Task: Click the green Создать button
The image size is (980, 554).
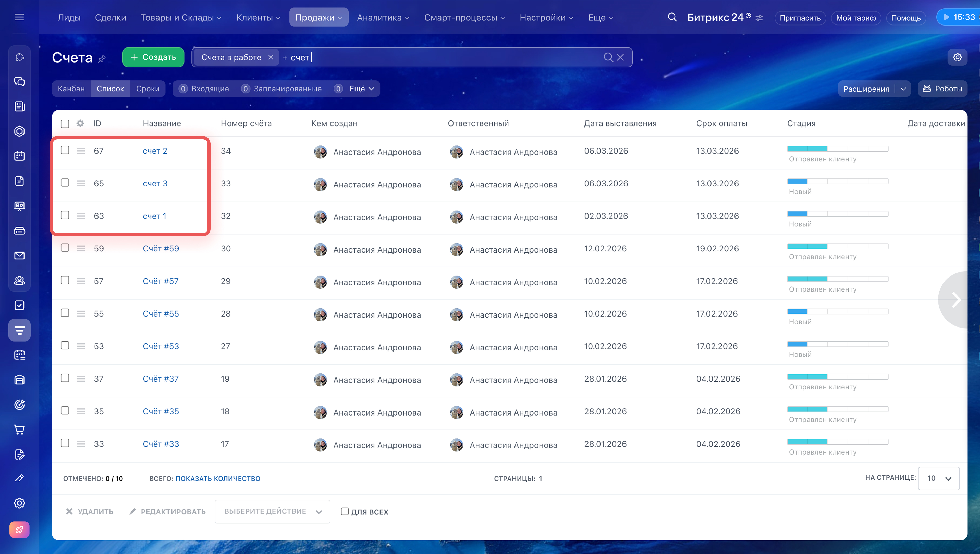Action: (x=153, y=57)
